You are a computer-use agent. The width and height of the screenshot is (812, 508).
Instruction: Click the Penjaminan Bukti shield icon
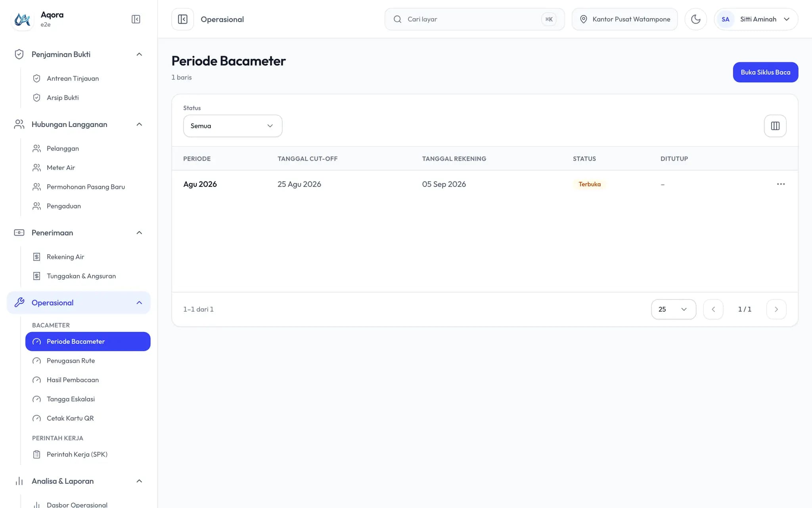tap(19, 54)
